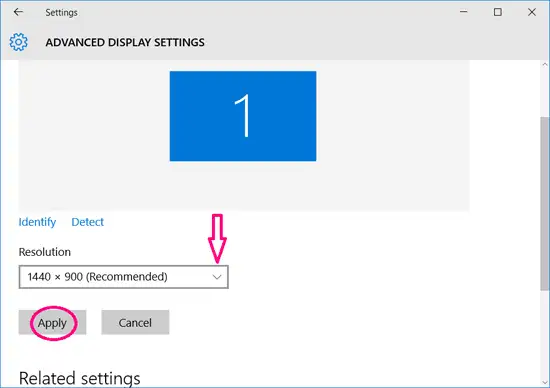
Task: Apply the resolution change
Action: click(x=52, y=322)
